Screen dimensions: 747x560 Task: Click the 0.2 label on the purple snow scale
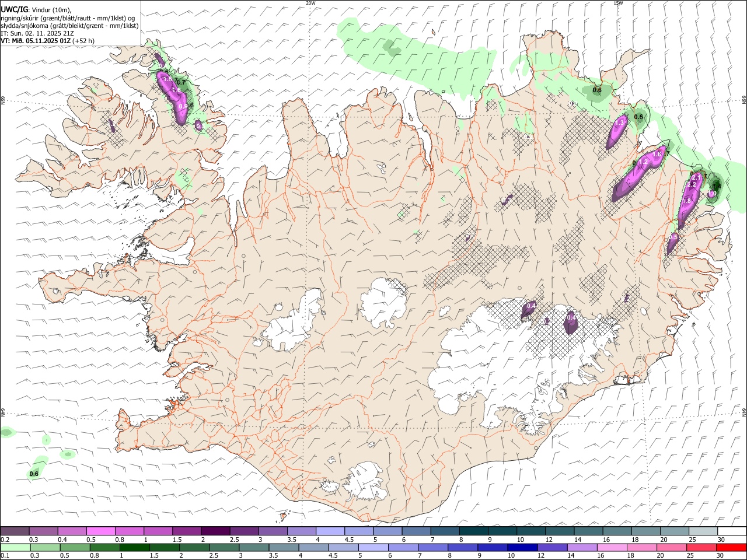(x=5, y=540)
